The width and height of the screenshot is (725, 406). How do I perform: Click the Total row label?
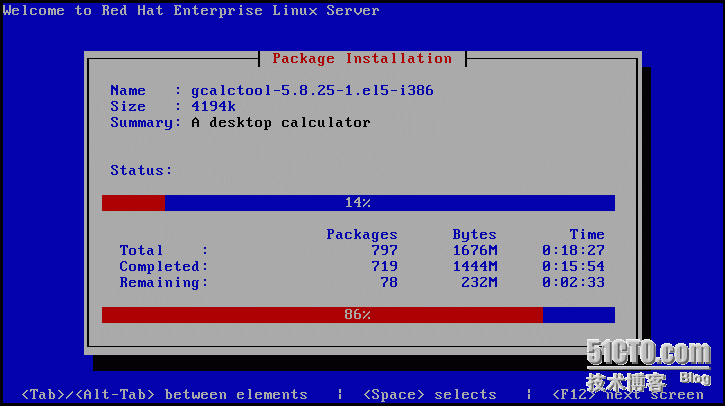pos(164,250)
